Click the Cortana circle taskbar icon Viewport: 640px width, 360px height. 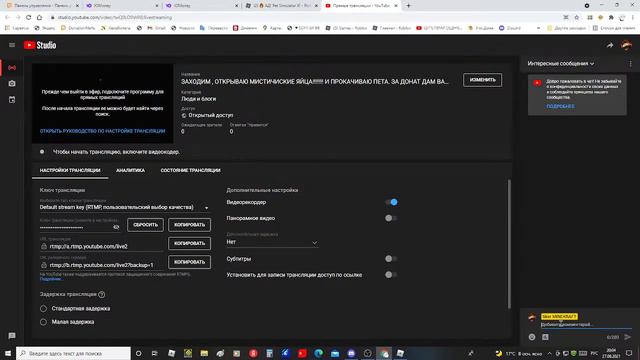click(x=138, y=353)
